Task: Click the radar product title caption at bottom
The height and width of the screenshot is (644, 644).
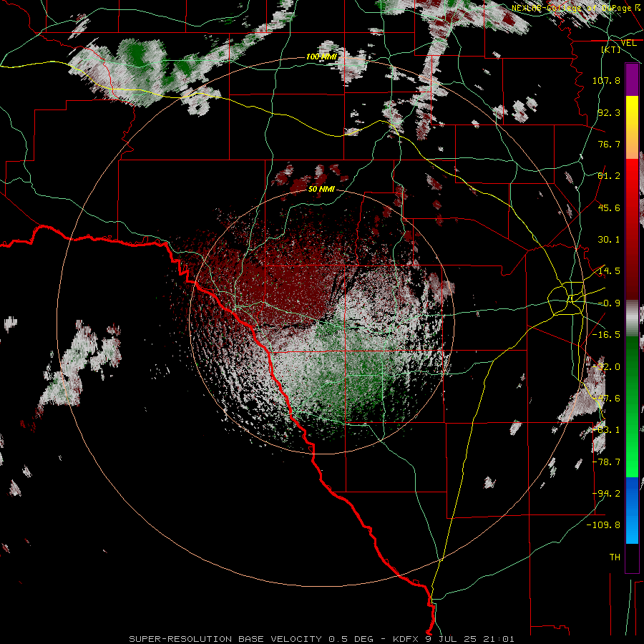Action: tap(321, 639)
